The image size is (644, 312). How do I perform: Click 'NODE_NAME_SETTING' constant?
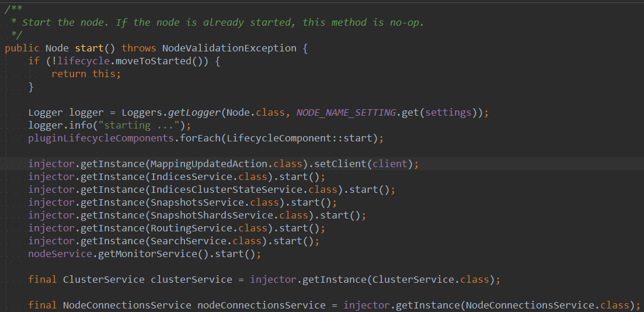click(346, 112)
